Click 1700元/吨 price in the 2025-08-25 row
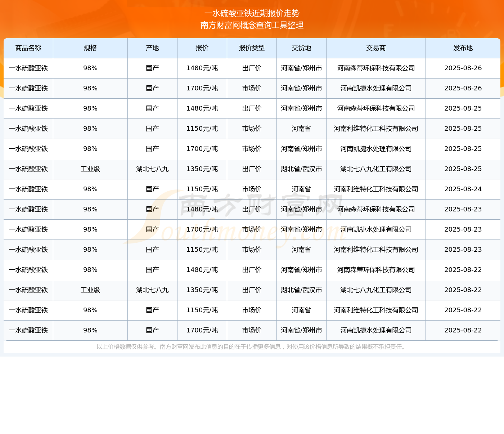Screen dimensions: 504x434 (x=202, y=149)
